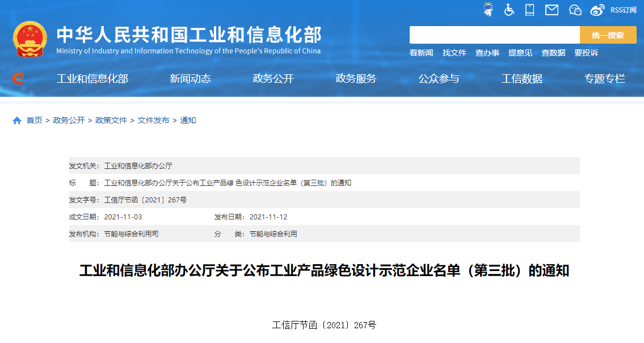Select the 政务公开 navigation menu item
The image size is (644, 343).
click(x=273, y=79)
